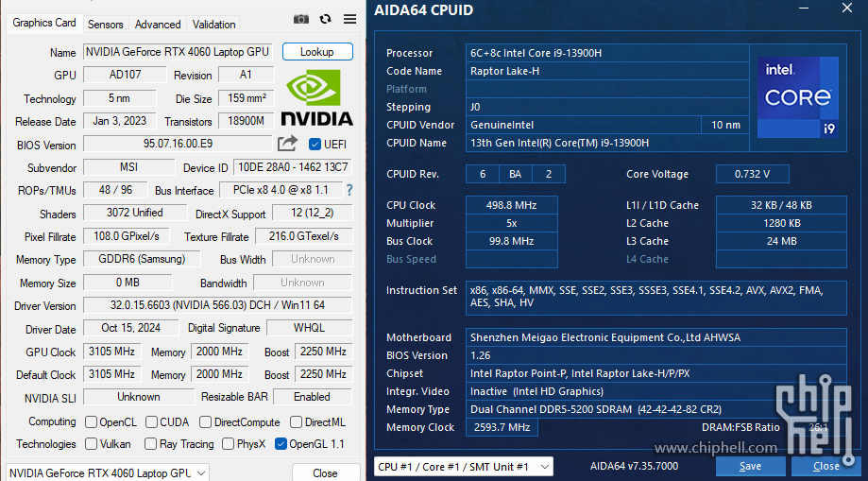
Task: Click the Resizable BAR Enabled value
Action: pos(313,397)
